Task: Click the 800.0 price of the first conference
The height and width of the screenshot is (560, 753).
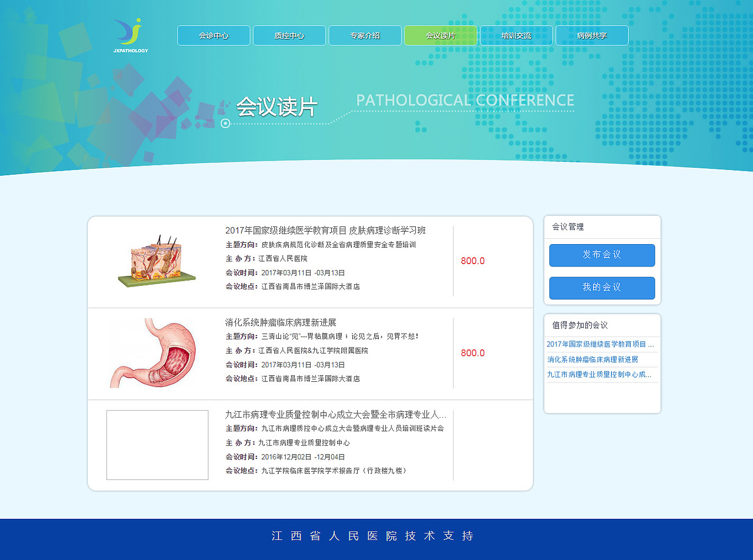Action: click(x=472, y=261)
